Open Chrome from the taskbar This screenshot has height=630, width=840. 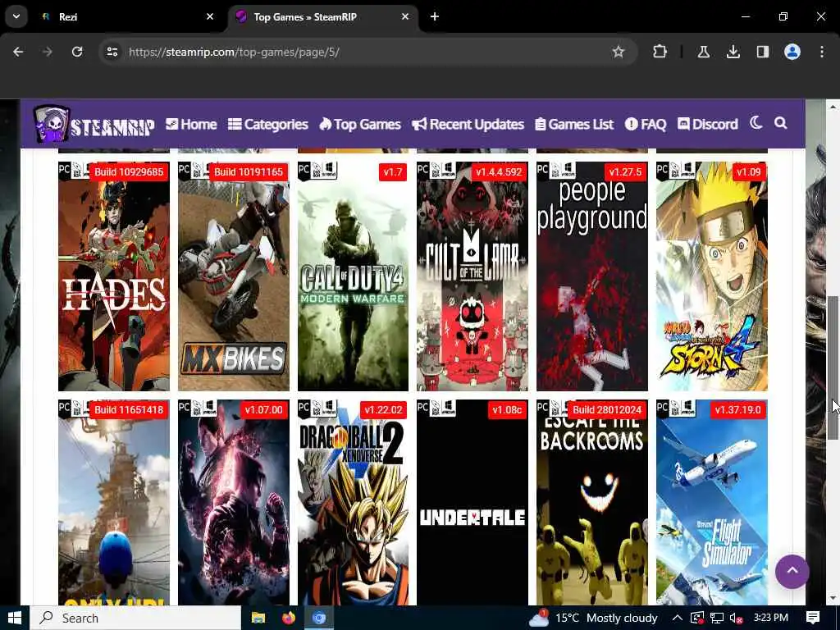click(x=319, y=619)
